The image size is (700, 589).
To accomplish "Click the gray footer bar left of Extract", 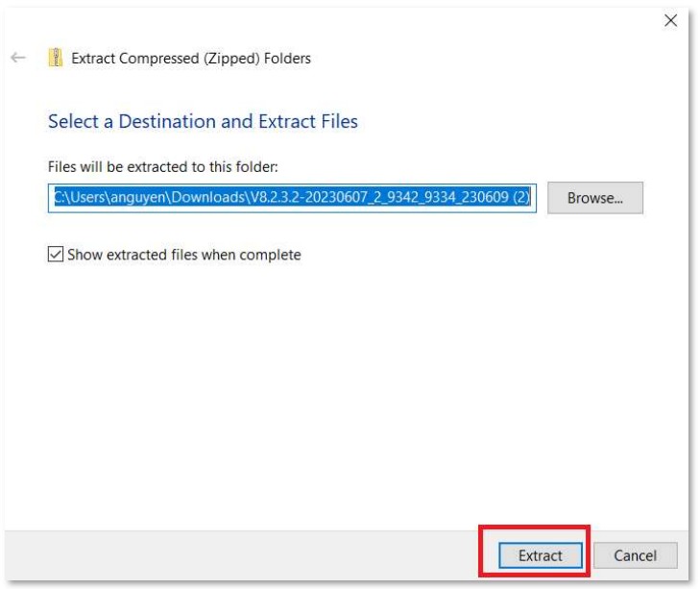I will click(x=240, y=555).
